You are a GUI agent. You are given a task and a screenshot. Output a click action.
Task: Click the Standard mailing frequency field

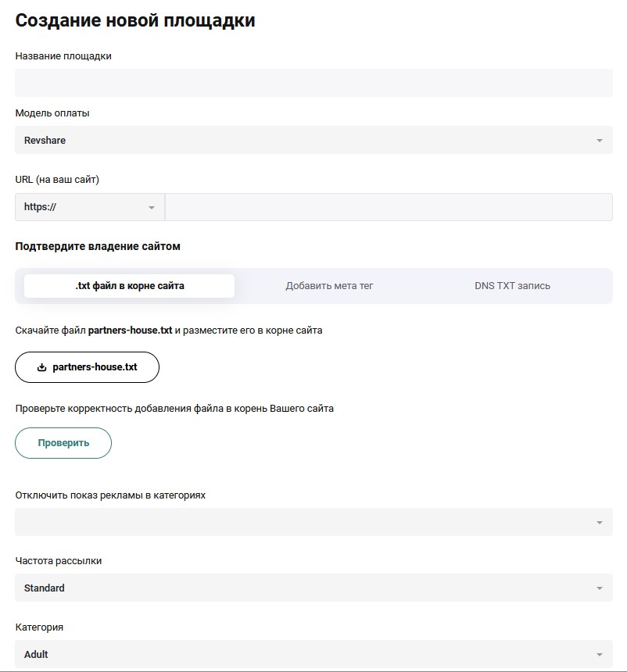(313, 588)
